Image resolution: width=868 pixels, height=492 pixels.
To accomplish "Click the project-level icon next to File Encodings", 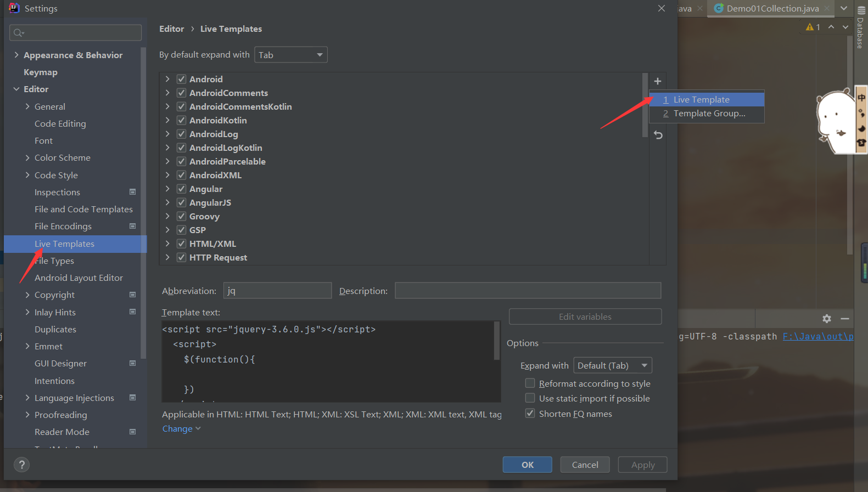I will tap(132, 226).
